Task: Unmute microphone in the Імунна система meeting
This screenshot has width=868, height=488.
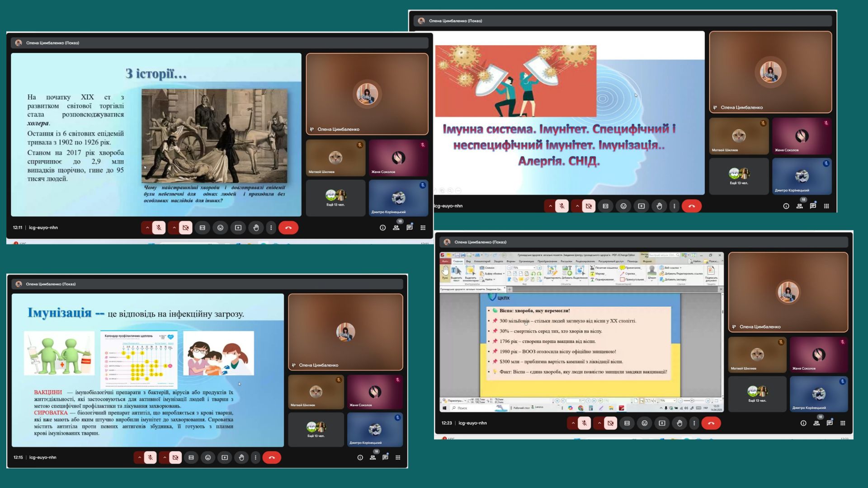Action: [562, 206]
